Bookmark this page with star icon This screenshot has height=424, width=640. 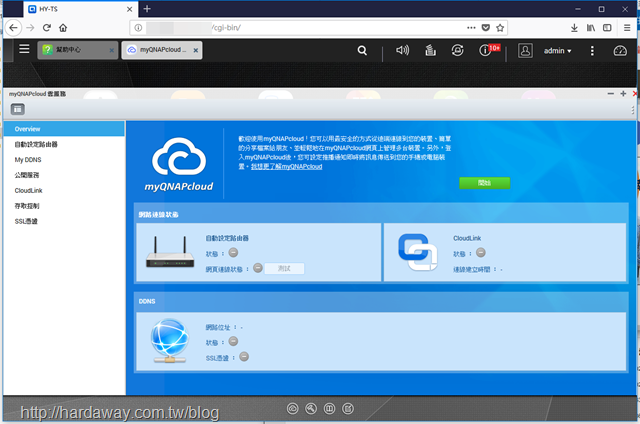pos(500,28)
